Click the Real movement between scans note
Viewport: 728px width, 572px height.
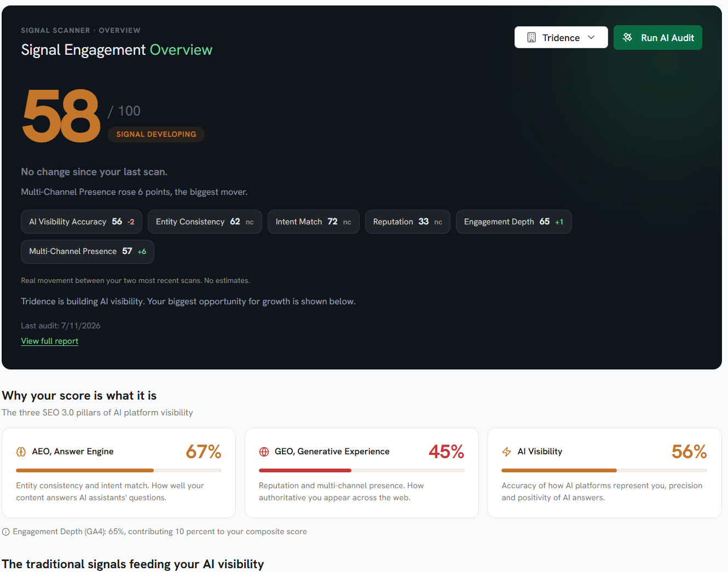(x=135, y=281)
